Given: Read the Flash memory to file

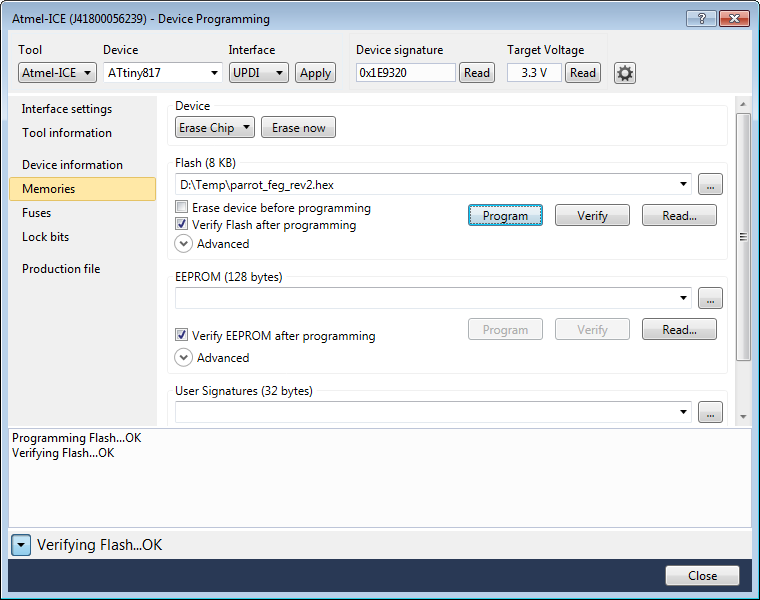Looking at the screenshot, I should pyautogui.click(x=680, y=216).
